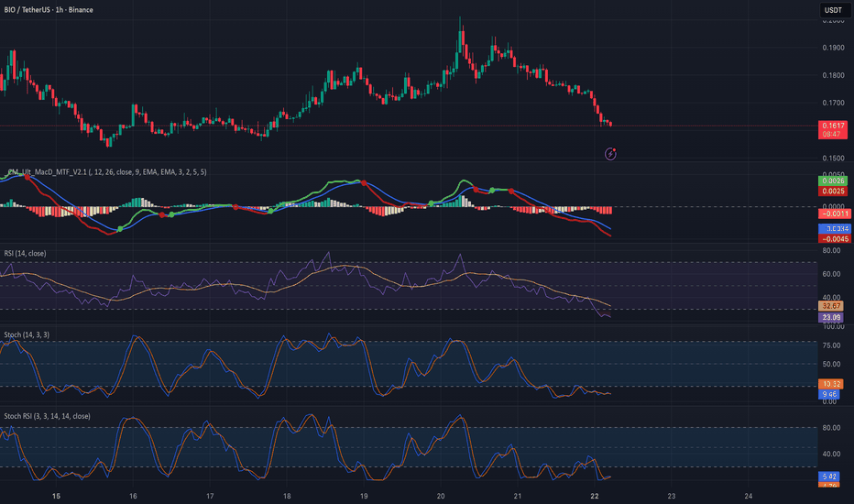The image size is (854, 504).
Task: Click the 0.1900 price axis label
Action: point(833,48)
